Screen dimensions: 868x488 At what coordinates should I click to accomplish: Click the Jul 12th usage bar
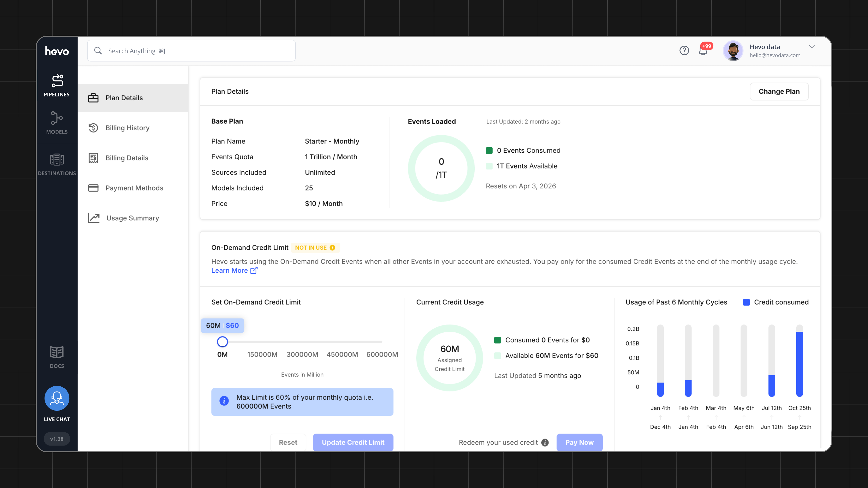(x=772, y=361)
